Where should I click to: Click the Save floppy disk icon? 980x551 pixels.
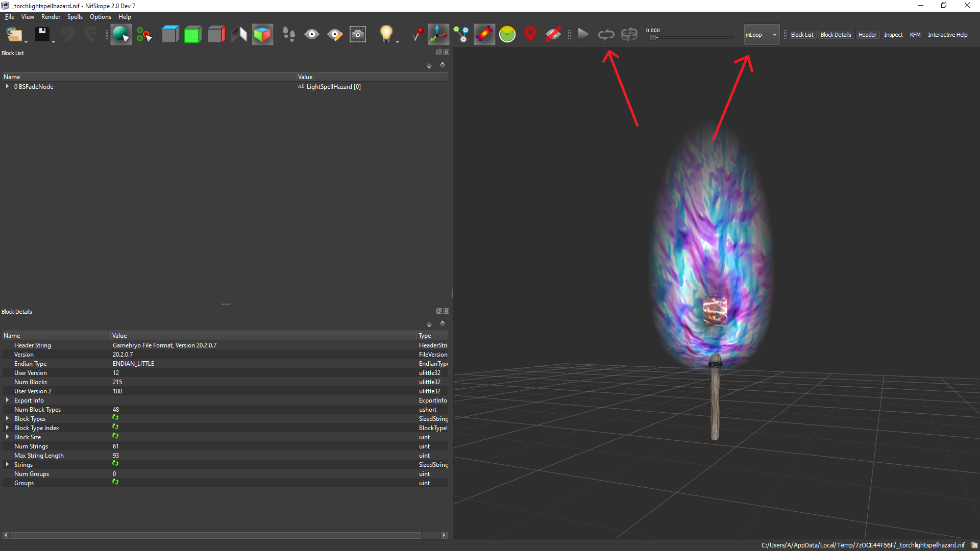click(x=42, y=35)
